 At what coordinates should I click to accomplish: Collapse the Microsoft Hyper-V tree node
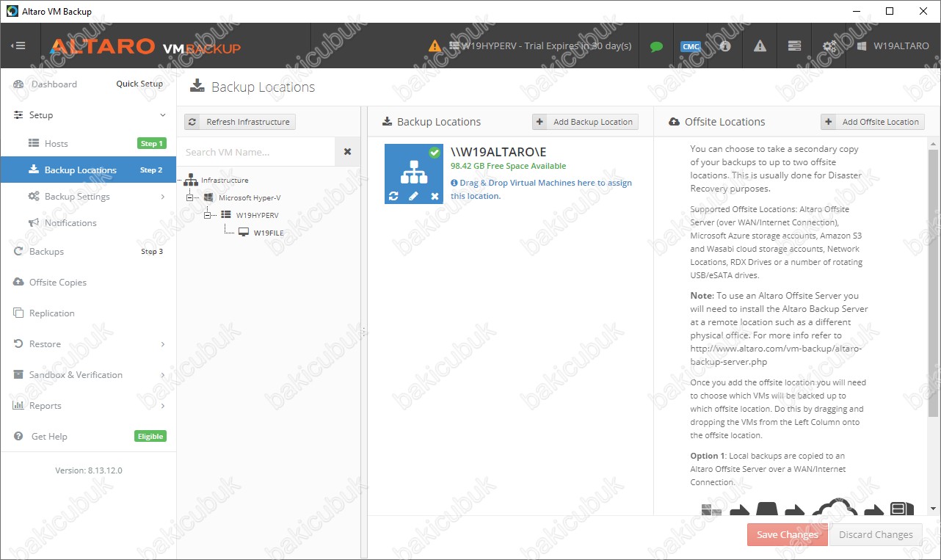pyautogui.click(x=191, y=197)
